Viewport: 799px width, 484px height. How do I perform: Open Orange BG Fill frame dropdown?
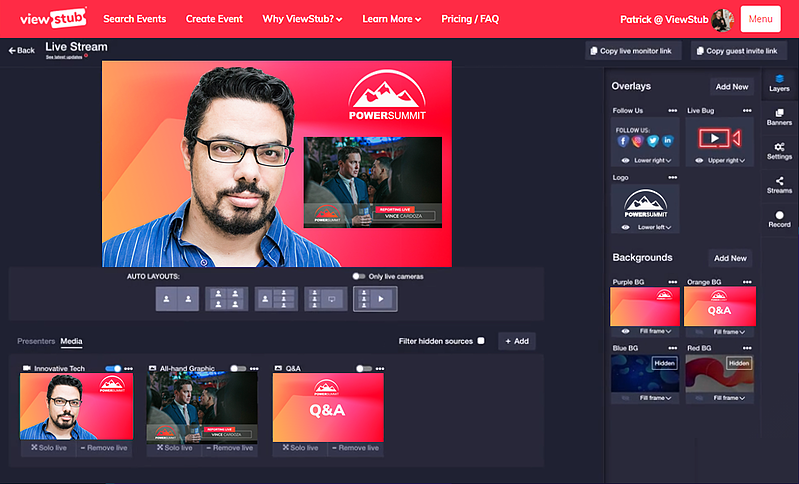729,332
